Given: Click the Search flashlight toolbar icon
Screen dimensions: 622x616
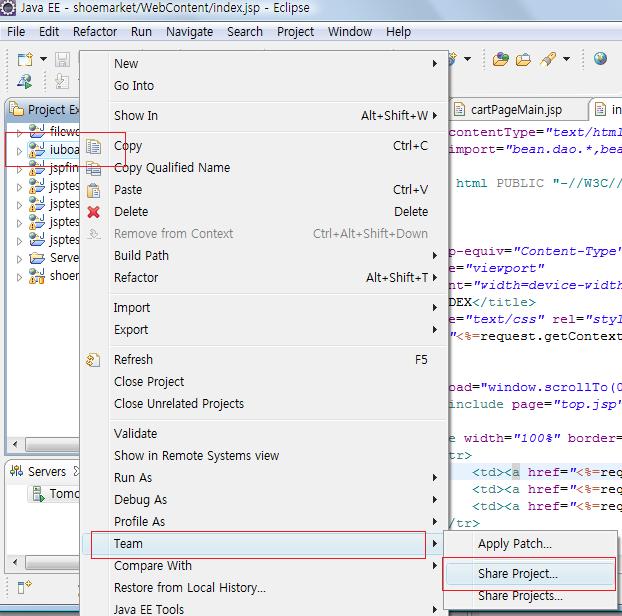Looking at the screenshot, I should point(548,59).
